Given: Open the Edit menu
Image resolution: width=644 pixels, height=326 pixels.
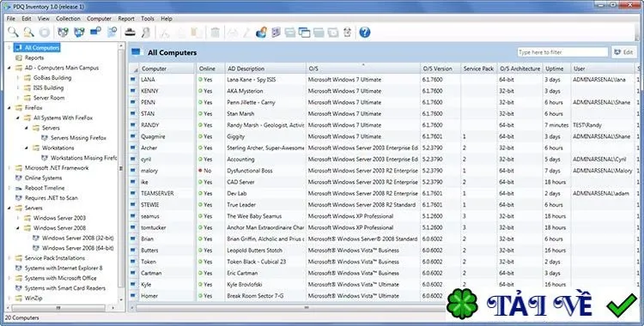Looking at the screenshot, I should pos(27,19).
